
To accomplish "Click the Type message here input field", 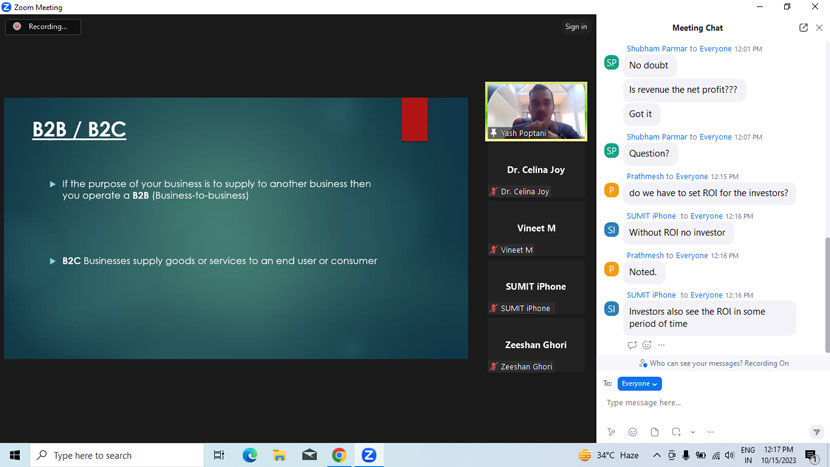I will (x=700, y=403).
